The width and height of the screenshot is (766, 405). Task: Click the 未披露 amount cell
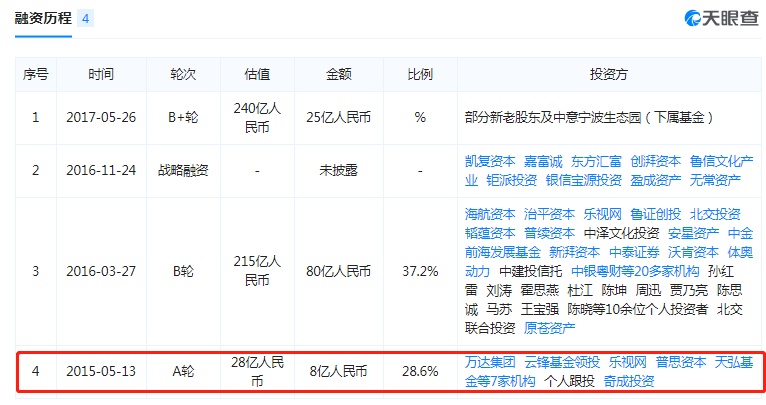[x=339, y=171]
